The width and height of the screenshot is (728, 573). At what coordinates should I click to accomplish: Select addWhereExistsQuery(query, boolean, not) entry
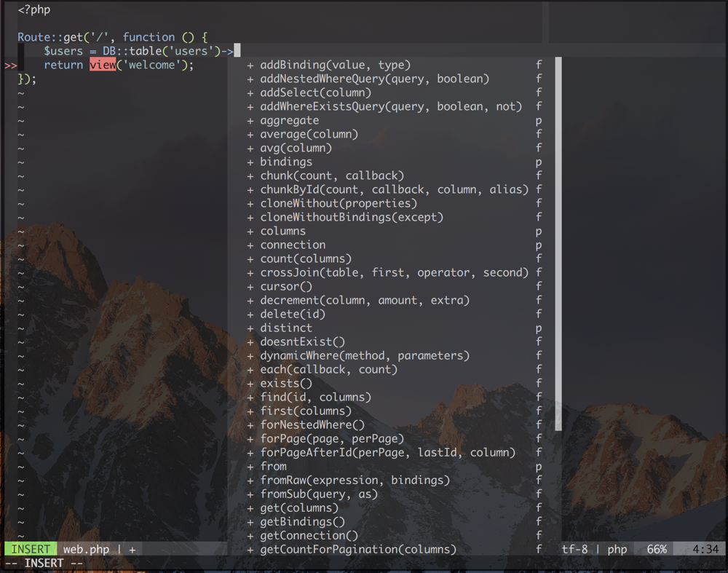395,106
